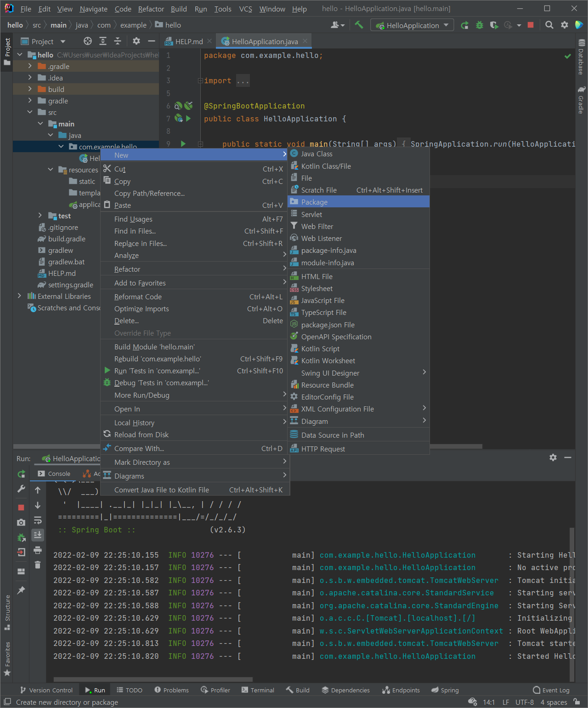This screenshot has height=708, width=588.
Task: Choose Package from New submenu
Action: tap(358, 202)
